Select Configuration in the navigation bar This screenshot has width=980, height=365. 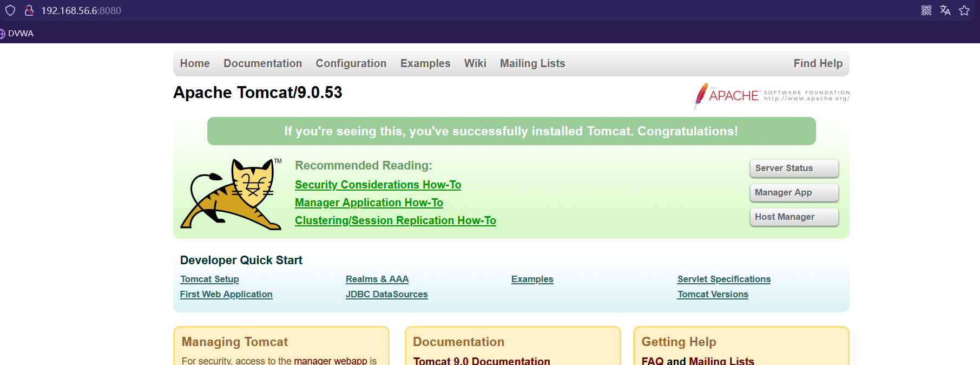pyautogui.click(x=351, y=63)
